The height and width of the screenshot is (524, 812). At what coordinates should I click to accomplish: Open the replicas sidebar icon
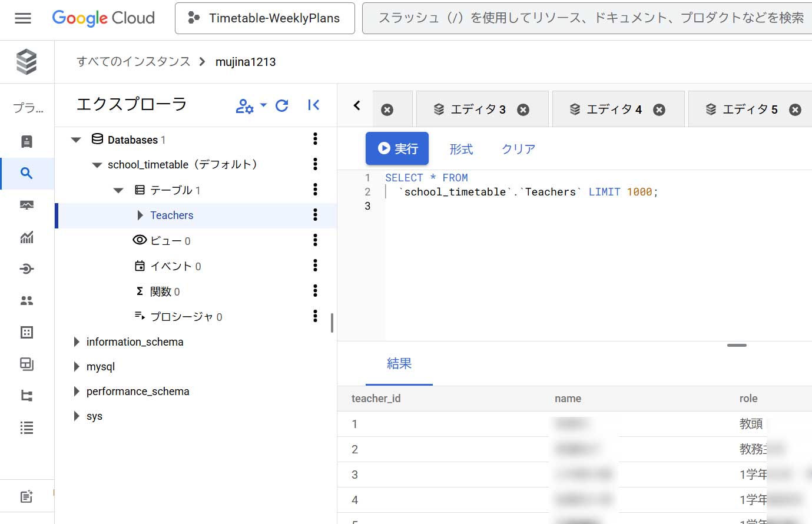[26, 396]
